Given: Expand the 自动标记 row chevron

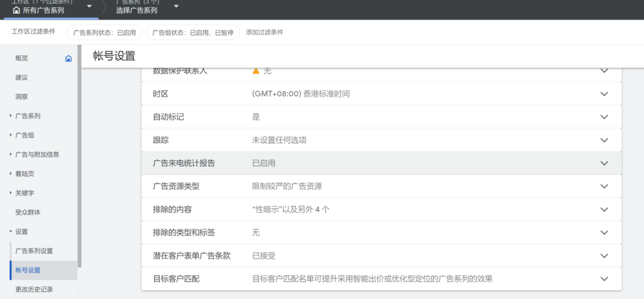Looking at the screenshot, I should pos(604,117).
